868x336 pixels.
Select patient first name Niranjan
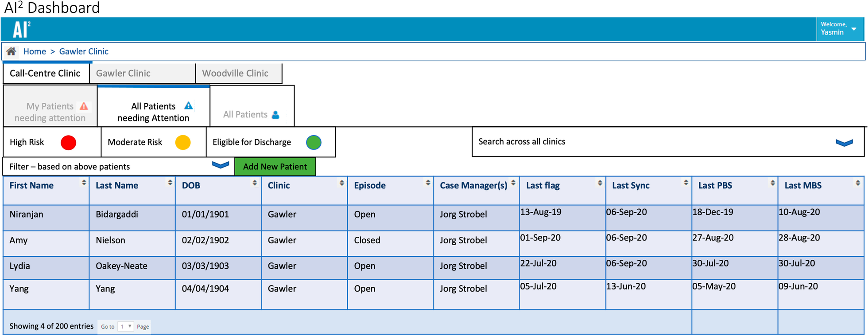(x=26, y=215)
